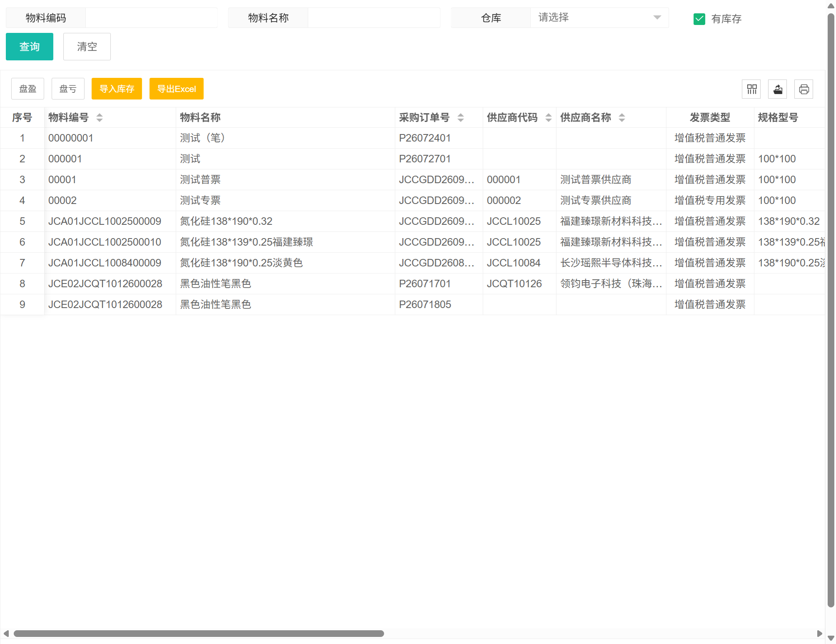Click horizontal scrollbar left arrow
Viewport: 836px width, 644px height.
point(6,634)
